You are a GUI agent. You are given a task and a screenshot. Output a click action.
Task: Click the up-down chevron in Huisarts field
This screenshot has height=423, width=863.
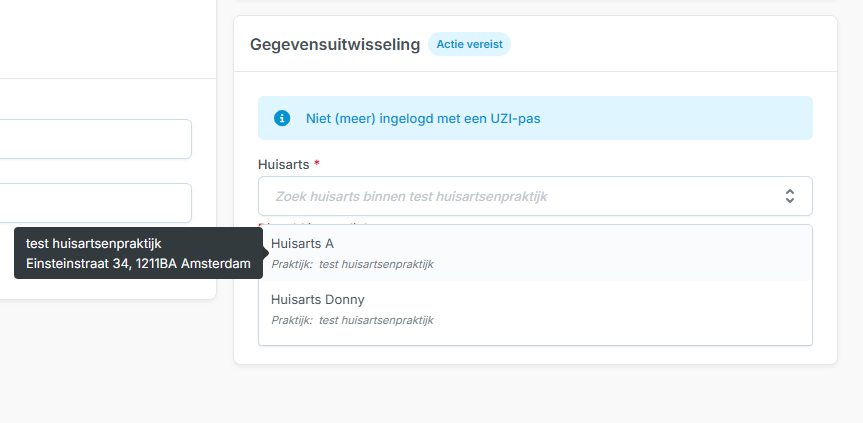789,196
